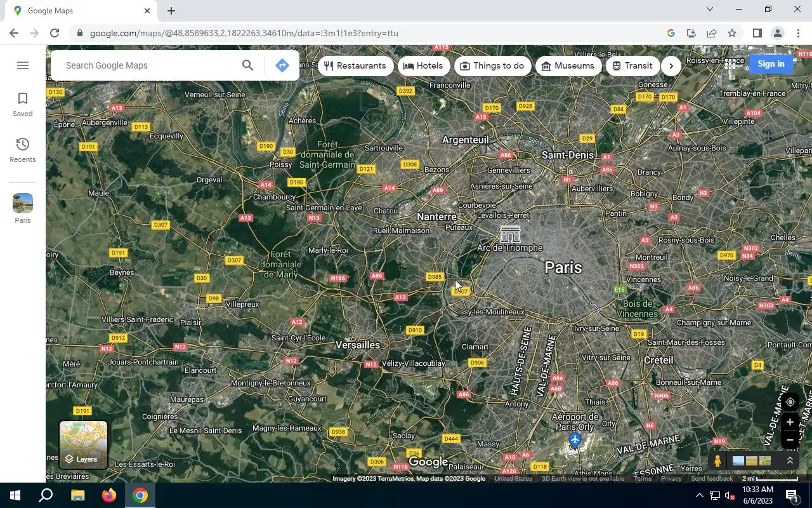Viewport: 812px width, 508px height.
Task: Show more category chips with arrow
Action: click(671, 66)
